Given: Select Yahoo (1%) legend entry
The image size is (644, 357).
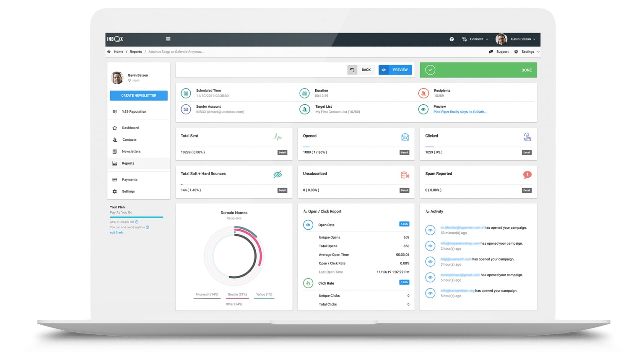Looking at the screenshot, I should [x=264, y=295].
